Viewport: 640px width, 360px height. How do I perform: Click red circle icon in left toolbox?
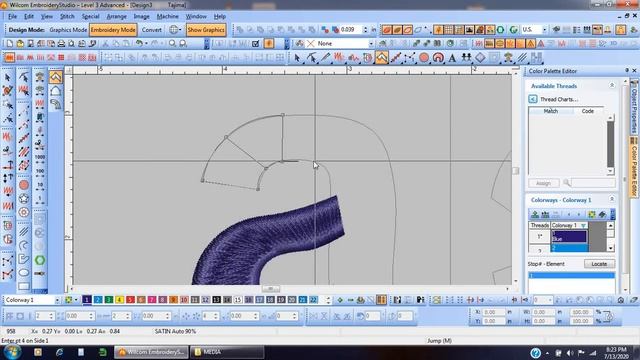click(x=24, y=185)
